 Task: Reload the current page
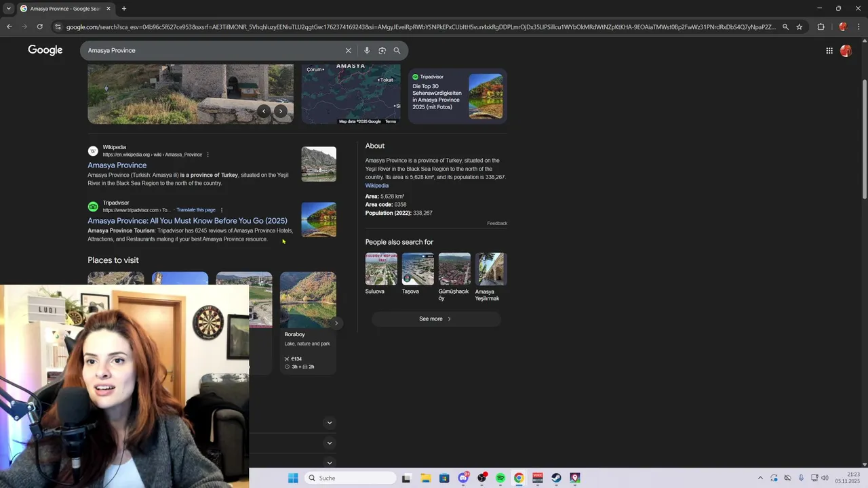40,26
